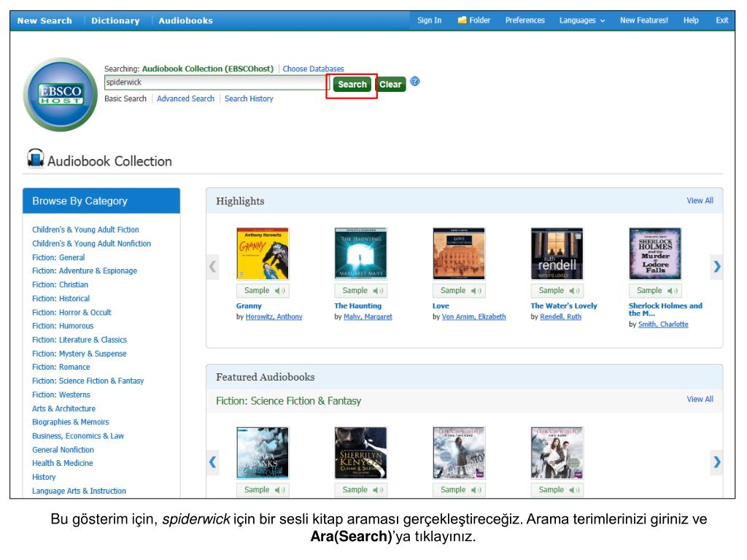Expand the Languages dropdown
This screenshot has height=560, width=747.
pos(581,20)
